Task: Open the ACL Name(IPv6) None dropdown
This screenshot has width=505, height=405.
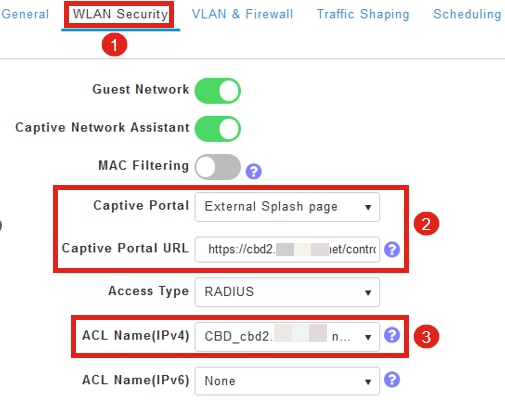Action: pos(287,381)
